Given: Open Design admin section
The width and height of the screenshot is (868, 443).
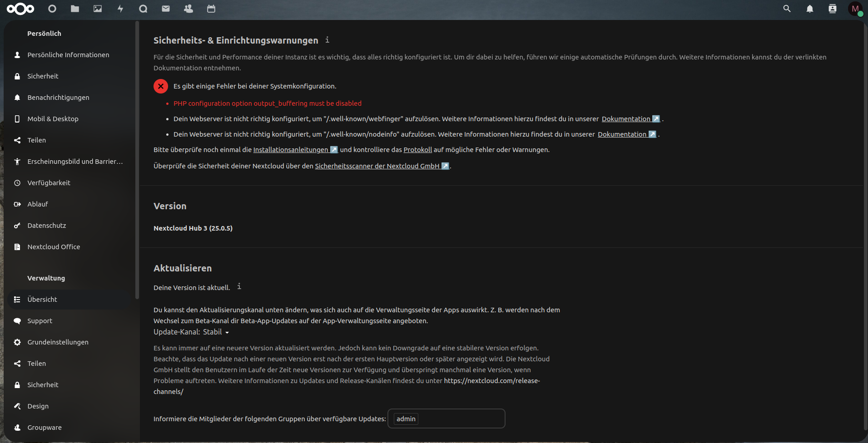Looking at the screenshot, I should point(69,406).
